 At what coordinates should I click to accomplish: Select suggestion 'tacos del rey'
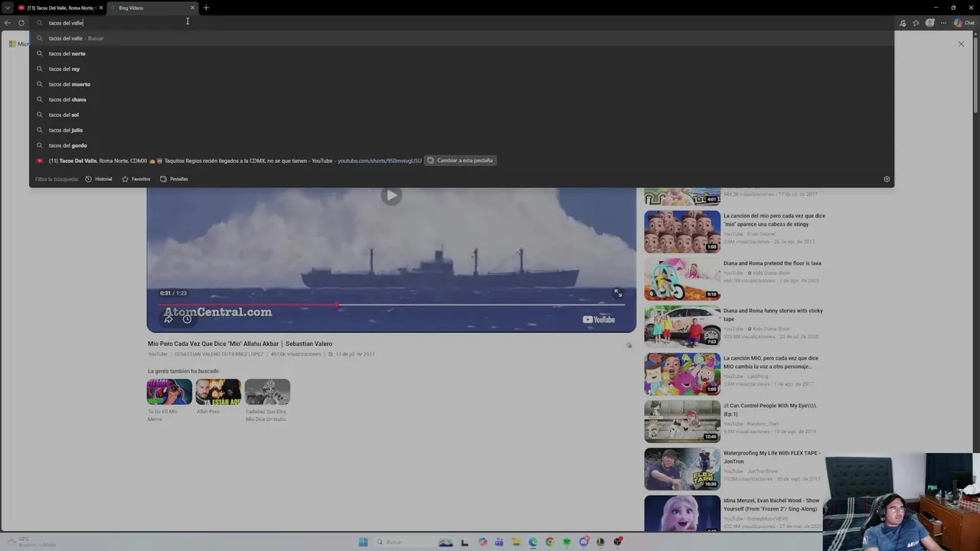tap(461, 69)
